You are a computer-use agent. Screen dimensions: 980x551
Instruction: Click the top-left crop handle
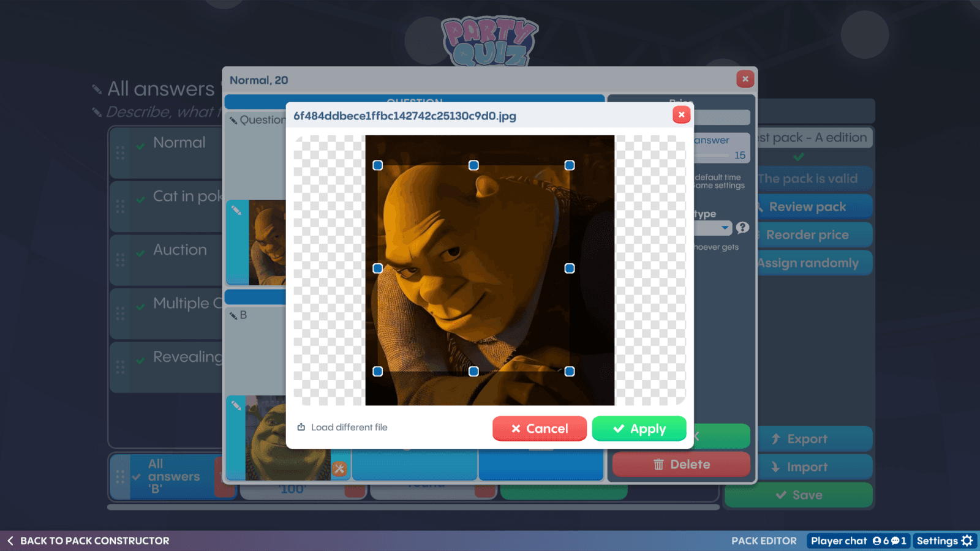[378, 165]
